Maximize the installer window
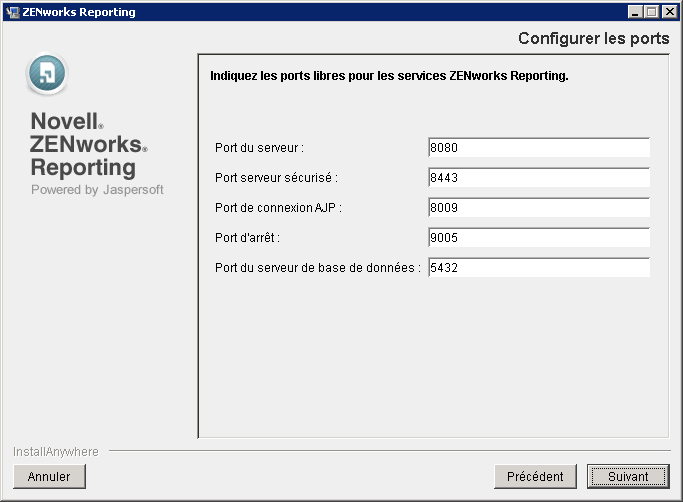This screenshot has height=502, width=683. pyautogui.click(x=651, y=12)
